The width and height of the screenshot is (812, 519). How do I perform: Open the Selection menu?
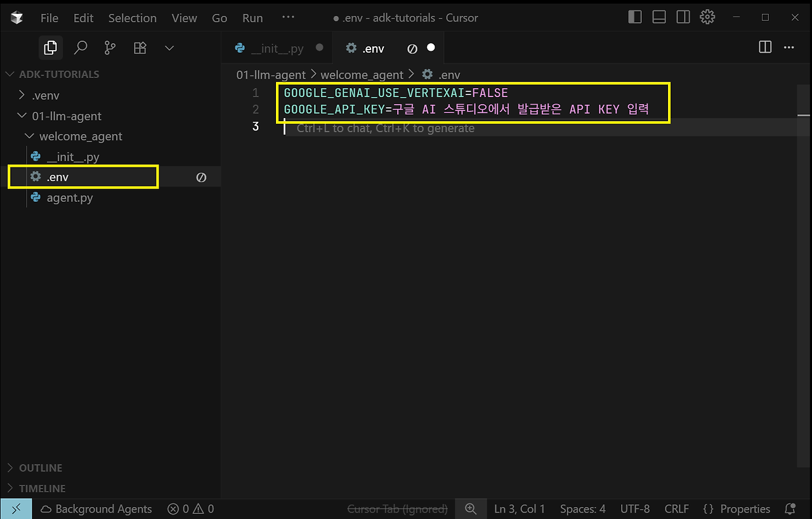coord(133,18)
